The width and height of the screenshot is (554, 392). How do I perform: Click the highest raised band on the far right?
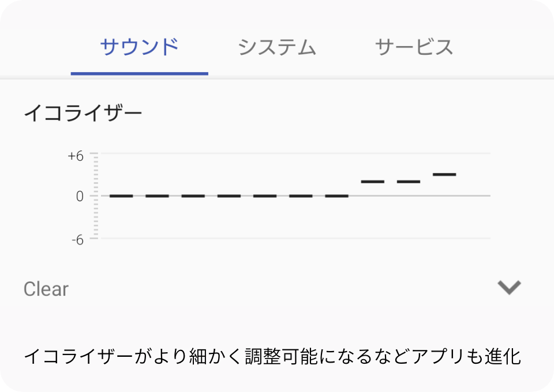[444, 174]
